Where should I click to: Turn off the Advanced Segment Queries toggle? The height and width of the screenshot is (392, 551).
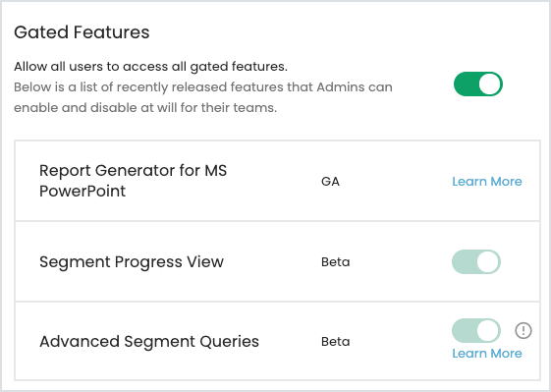476,330
